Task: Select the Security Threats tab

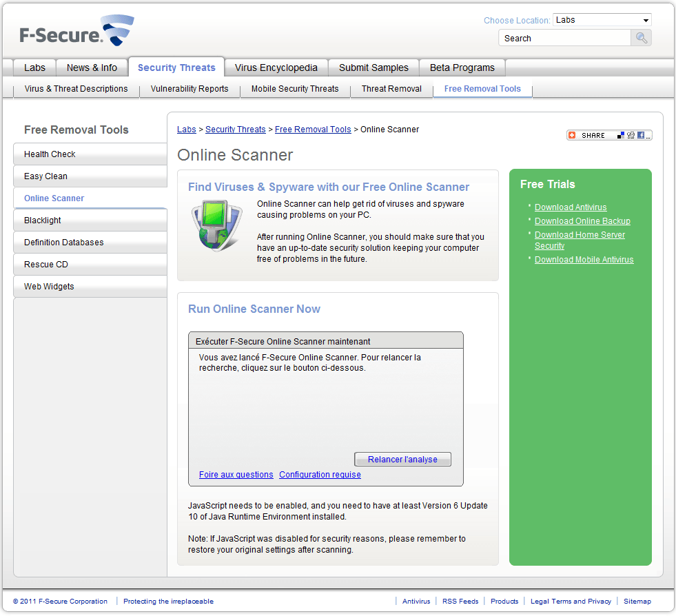Action: coord(176,68)
